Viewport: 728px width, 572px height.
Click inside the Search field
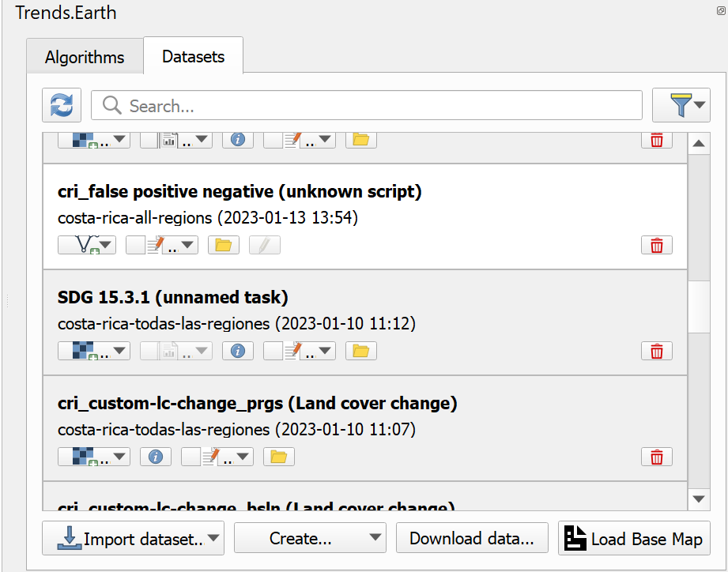(x=364, y=104)
